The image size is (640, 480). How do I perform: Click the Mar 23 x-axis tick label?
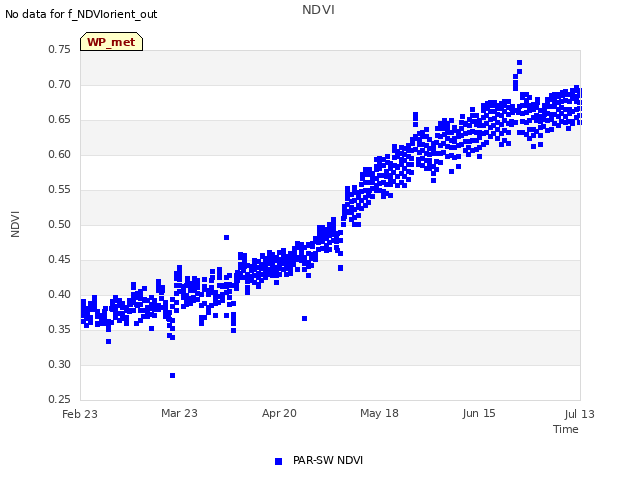coord(179,413)
